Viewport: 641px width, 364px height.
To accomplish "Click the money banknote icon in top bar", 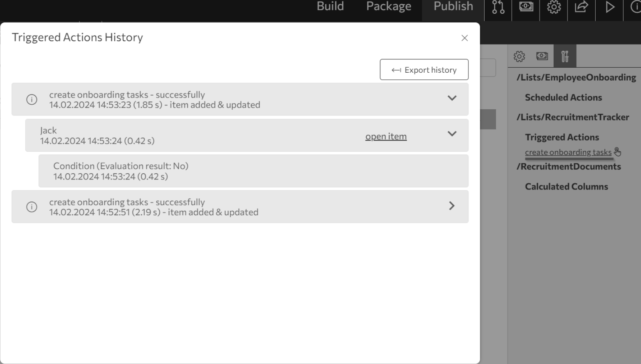I will pyautogui.click(x=526, y=7).
